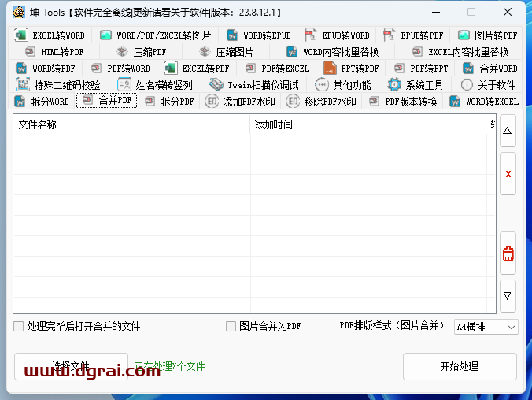Click the 其他功能 ellipsis icon

click(x=322, y=84)
